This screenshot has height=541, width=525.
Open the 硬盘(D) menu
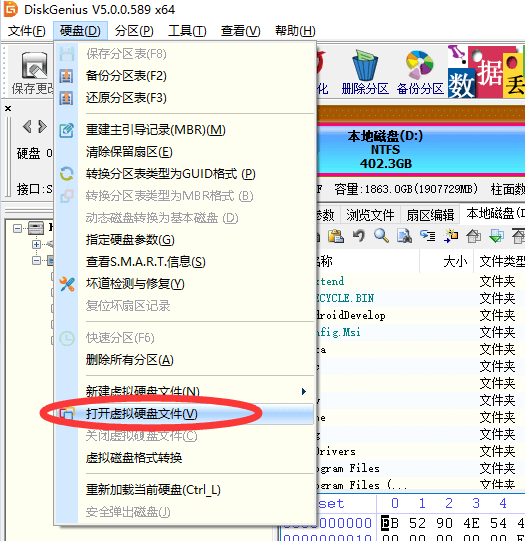click(x=80, y=31)
